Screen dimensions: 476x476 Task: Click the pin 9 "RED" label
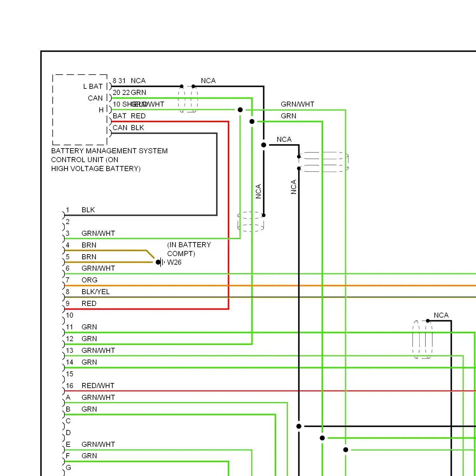coord(89,303)
